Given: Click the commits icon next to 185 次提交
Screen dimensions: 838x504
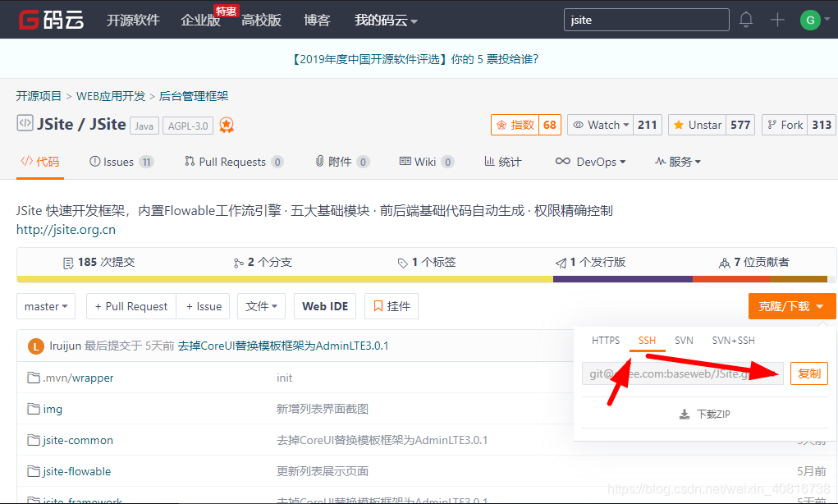Looking at the screenshot, I should [x=68, y=263].
